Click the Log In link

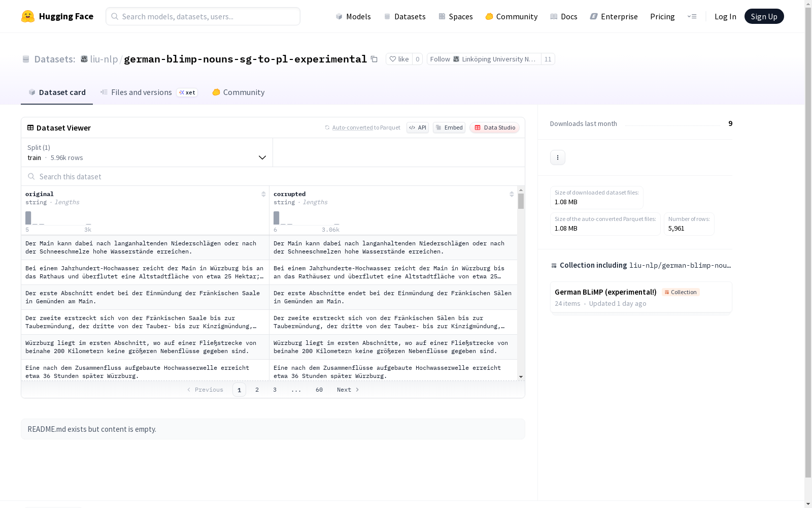point(725,16)
